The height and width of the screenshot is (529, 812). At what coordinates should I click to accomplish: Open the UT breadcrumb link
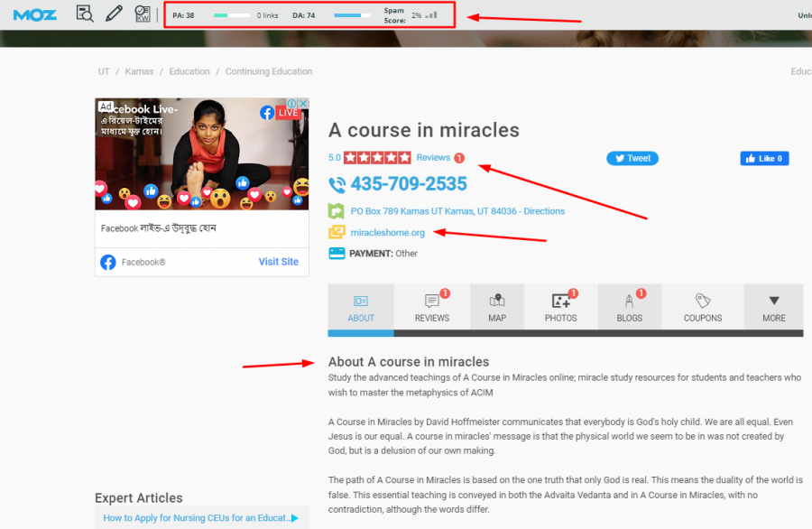pyautogui.click(x=104, y=71)
